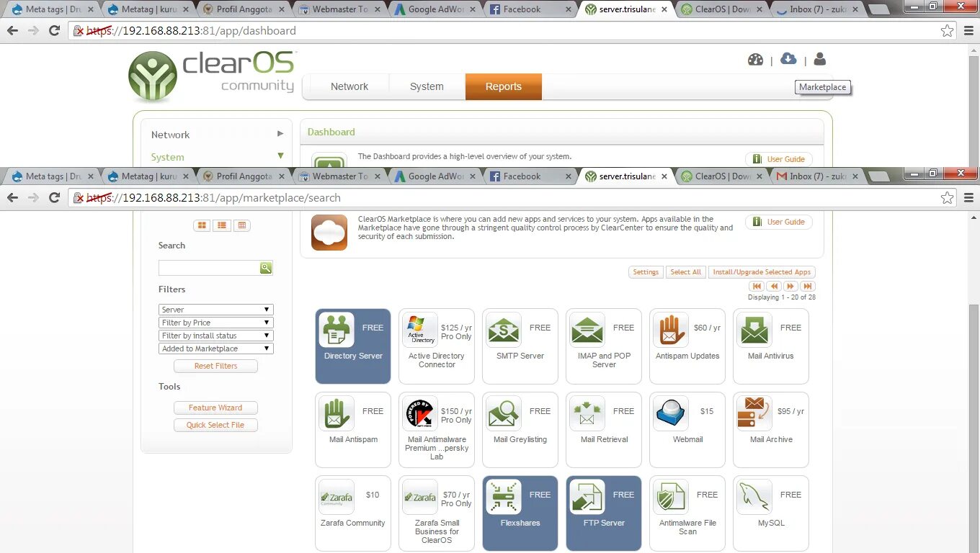Open the System top menu in dashboard window
This screenshot has width=980, height=553.
click(x=427, y=86)
